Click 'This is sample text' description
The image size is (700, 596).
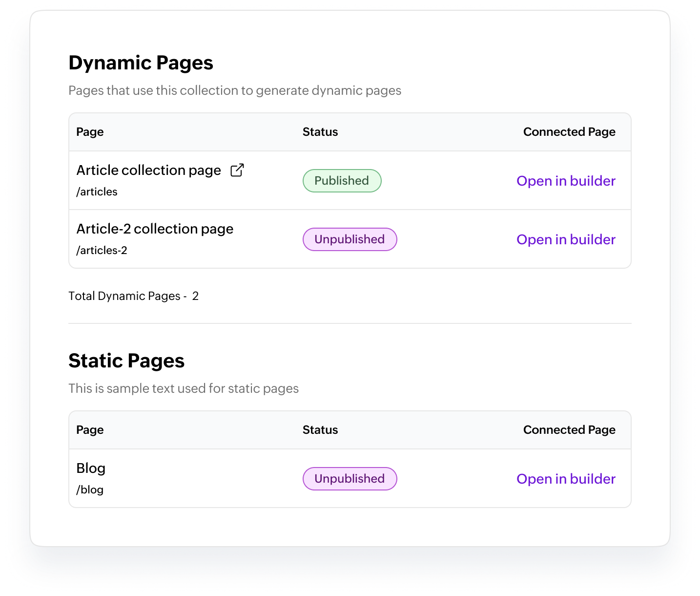[184, 389]
